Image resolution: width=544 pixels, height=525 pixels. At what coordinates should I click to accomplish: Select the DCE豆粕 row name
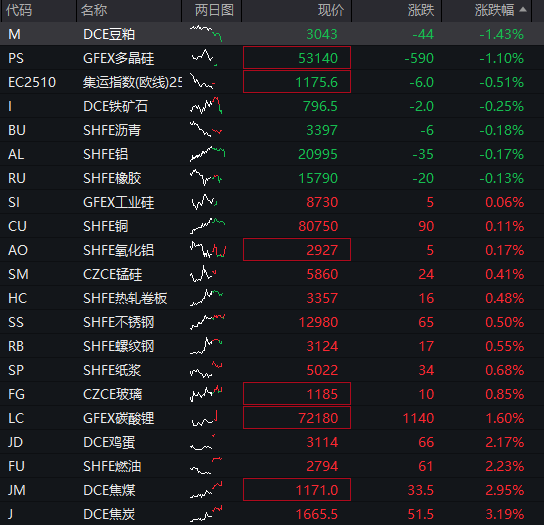coord(109,34)
